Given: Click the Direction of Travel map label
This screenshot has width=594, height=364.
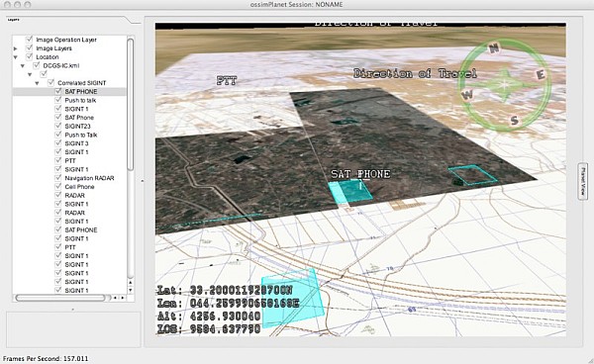Looking at the screenshot, I should click(415, 73).
